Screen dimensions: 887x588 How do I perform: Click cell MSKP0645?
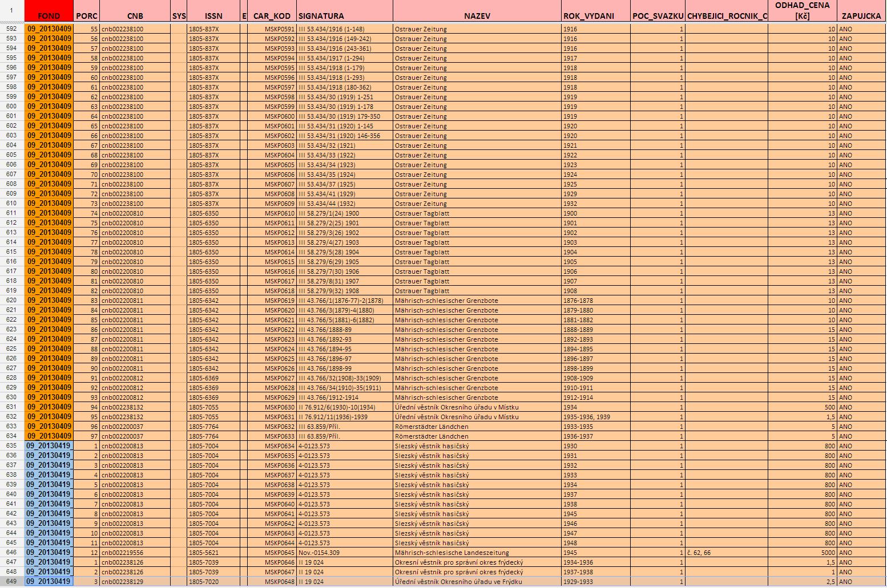pos(272,553)
